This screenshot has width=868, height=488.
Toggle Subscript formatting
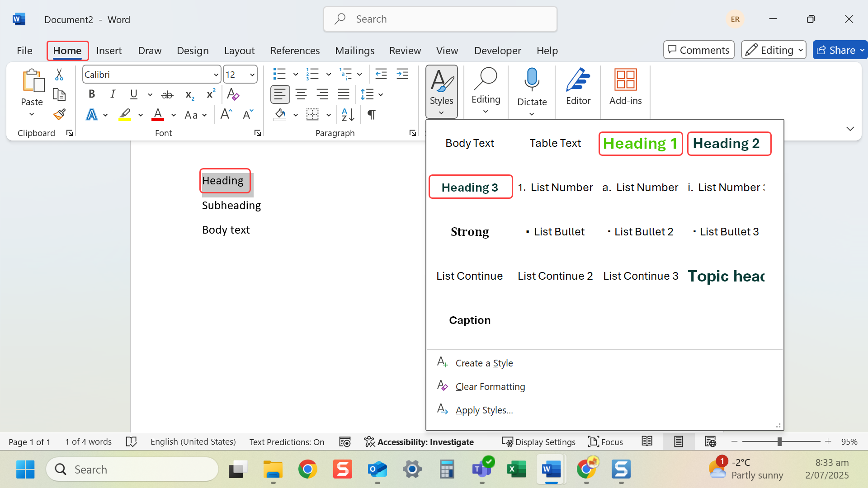(x=190, y=94)
